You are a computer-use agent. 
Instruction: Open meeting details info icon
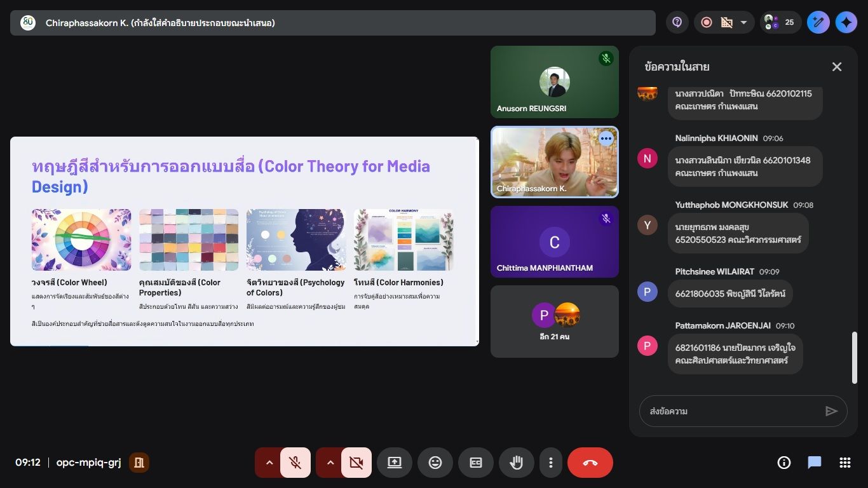(784, 463)
